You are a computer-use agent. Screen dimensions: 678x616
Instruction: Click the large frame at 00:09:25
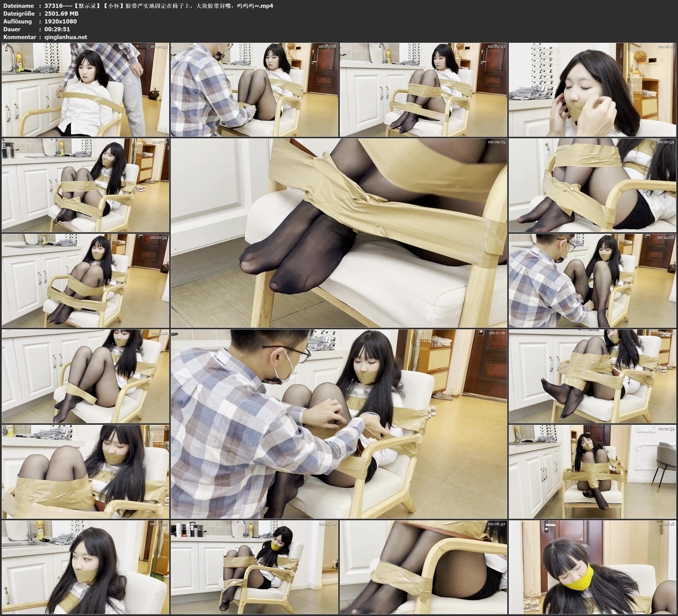coord(339,233)
